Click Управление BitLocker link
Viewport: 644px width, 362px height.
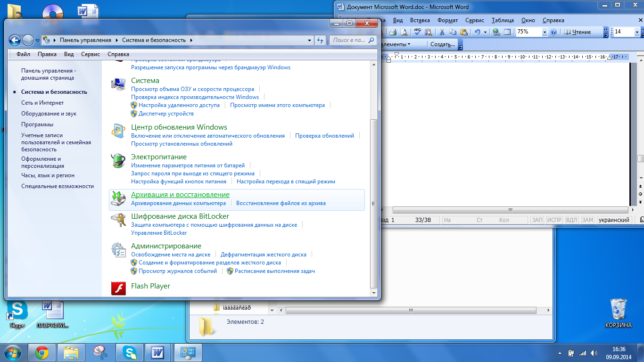[159, 233]
